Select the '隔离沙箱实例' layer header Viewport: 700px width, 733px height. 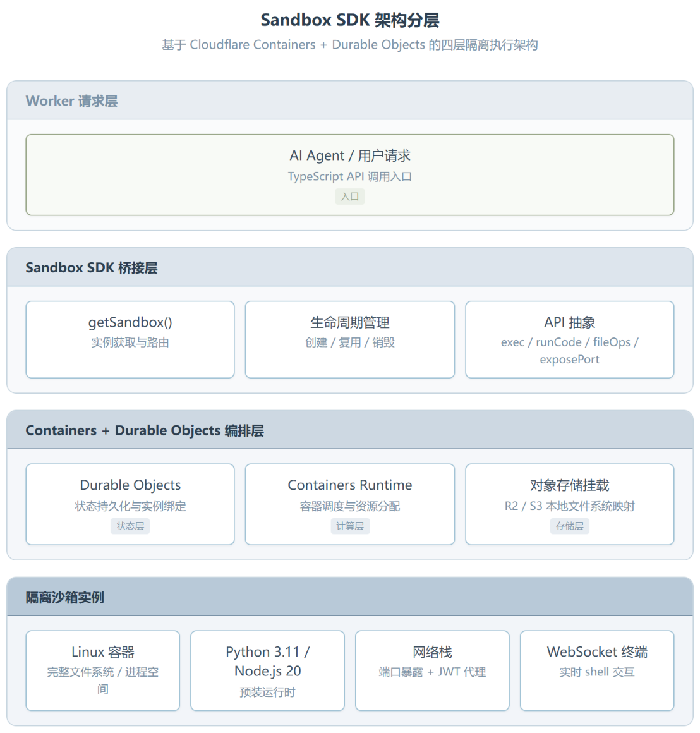pos(350,597)
